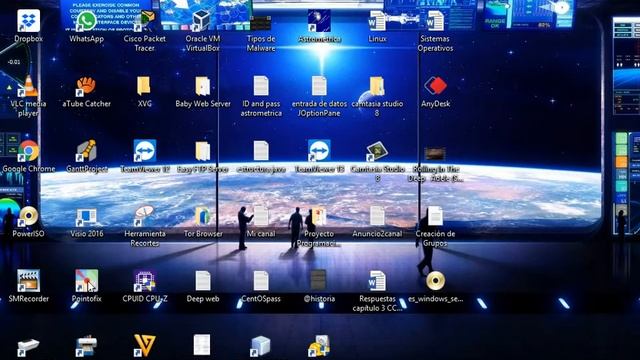Image resolution: width=640 pixels, height=360 pixels.
Task: Launch SMRecorder shortcut
Action: (x=28, y=286)
